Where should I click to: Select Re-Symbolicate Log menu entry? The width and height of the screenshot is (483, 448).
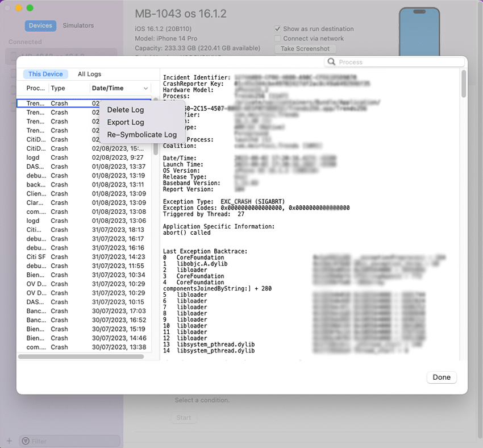click(x=142, y=135)
